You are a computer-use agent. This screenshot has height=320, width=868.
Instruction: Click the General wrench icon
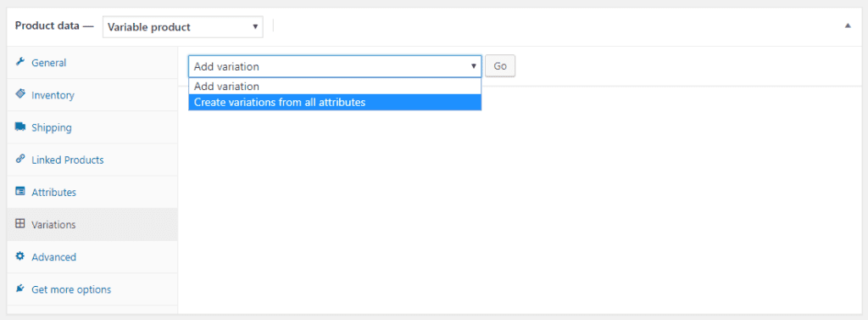coord(20,62)
